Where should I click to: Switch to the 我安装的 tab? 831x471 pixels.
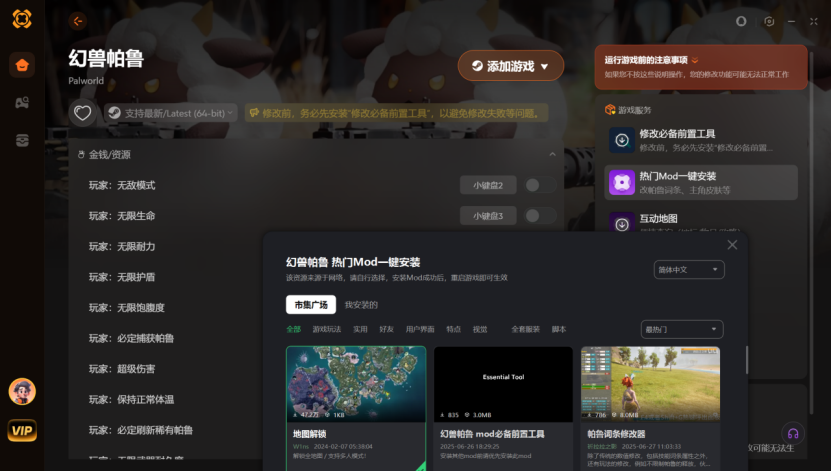tap(361, 305)
